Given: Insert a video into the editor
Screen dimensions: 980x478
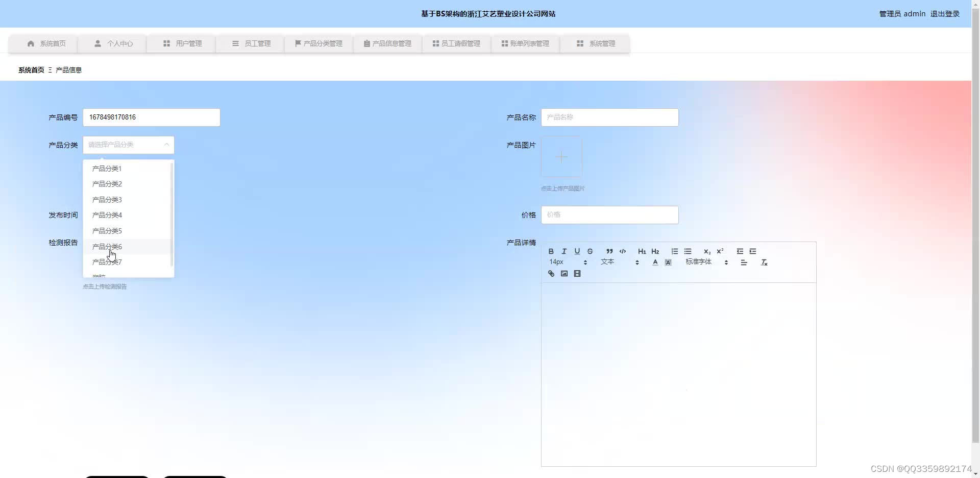Looking at the screenshot, I should coord(577,274).
